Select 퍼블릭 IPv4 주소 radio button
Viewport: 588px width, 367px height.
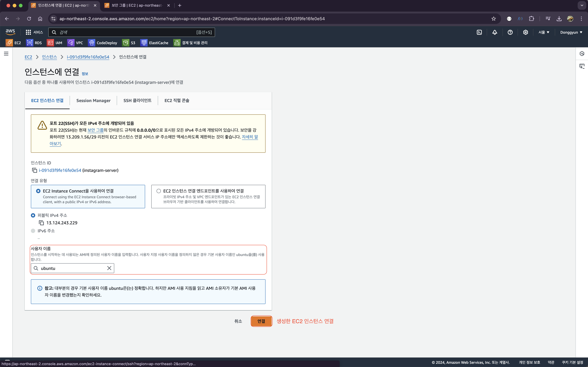coord(33,215)
